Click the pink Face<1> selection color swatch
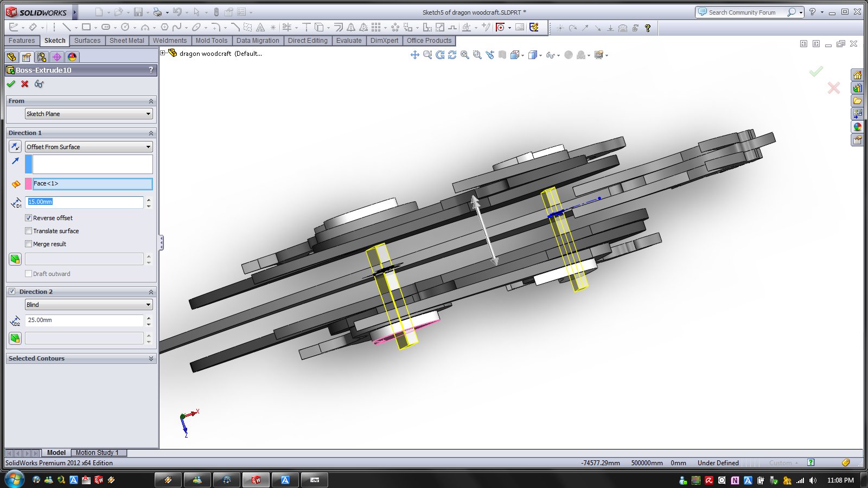This screenshot has height=488, width=868. [x=29, y=184]
